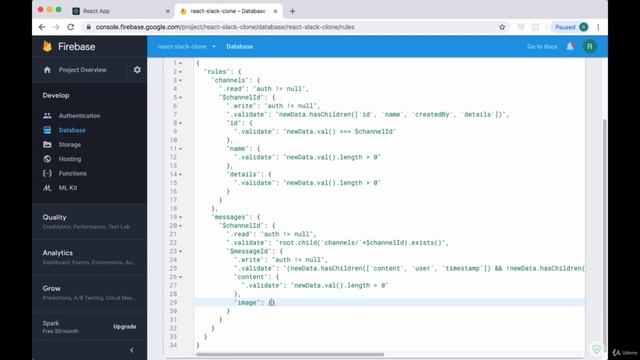Expand the Quality section
Image resolution: width=640 pixels, height=360 pixels.
(89, 221)
